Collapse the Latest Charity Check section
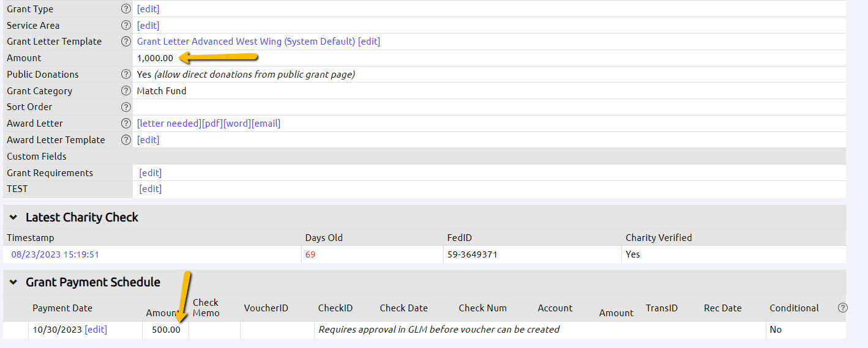 point(13,217)
